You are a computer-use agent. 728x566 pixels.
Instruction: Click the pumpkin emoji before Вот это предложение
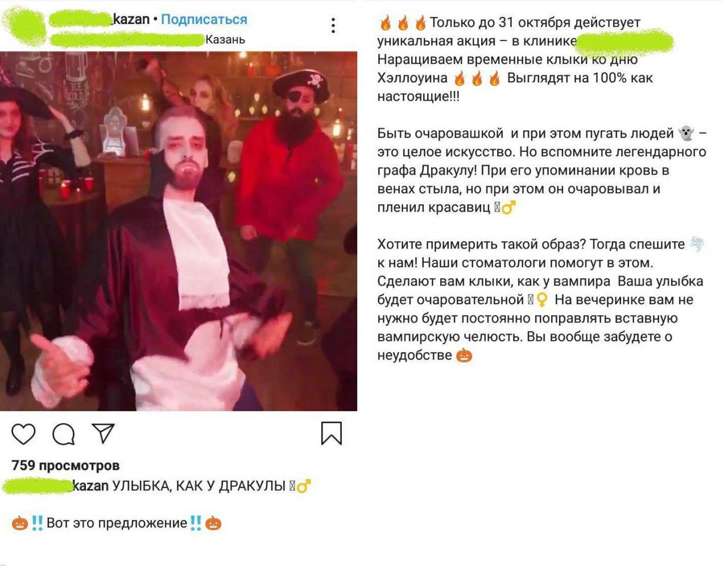(20, 523)
